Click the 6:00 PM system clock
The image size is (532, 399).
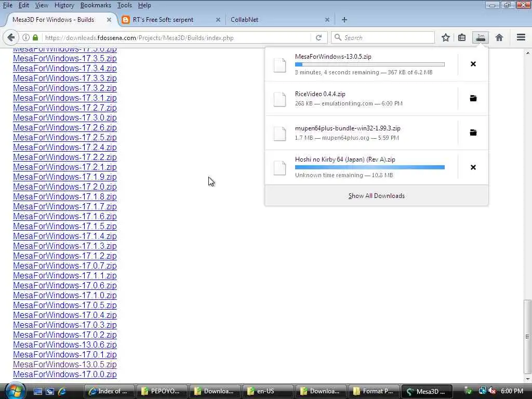point(512,391)
